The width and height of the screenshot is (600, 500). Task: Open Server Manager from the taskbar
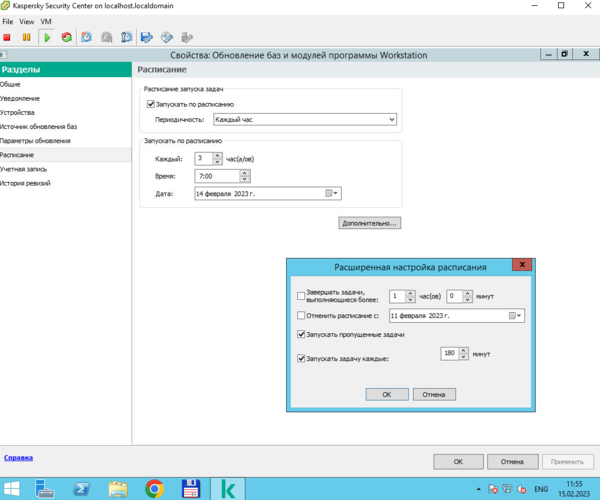tap(44, 489)
